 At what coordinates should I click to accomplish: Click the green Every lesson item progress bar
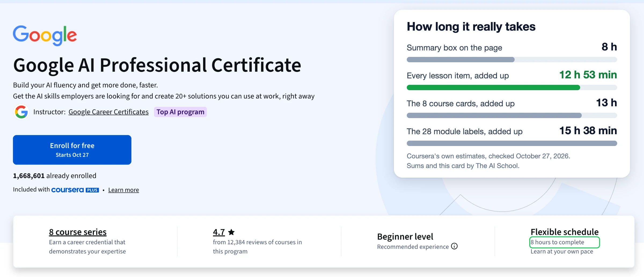click(x=512, y=88)
